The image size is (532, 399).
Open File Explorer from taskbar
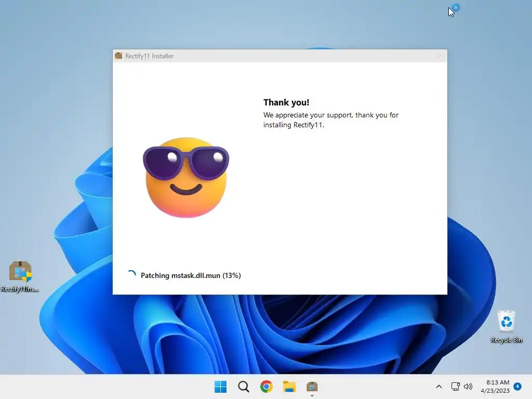[289, 387]
